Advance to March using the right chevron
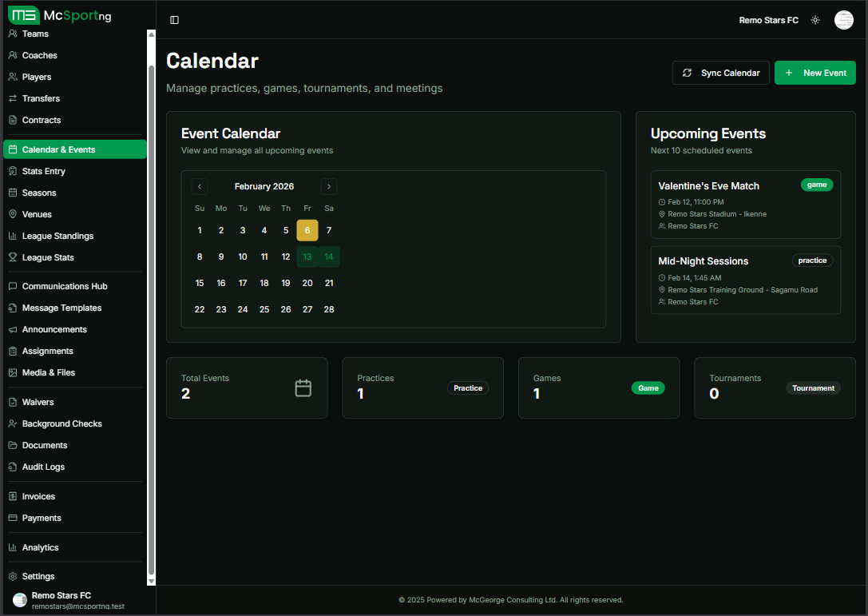This screenshot has height=616, width=868. [328, 186]
